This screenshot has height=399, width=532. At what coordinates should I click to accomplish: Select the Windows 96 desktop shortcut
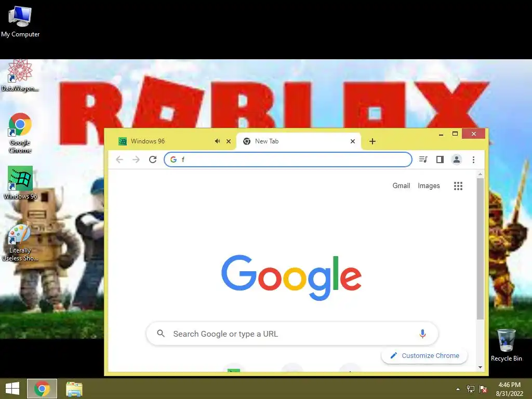click(x=20, y=182)
